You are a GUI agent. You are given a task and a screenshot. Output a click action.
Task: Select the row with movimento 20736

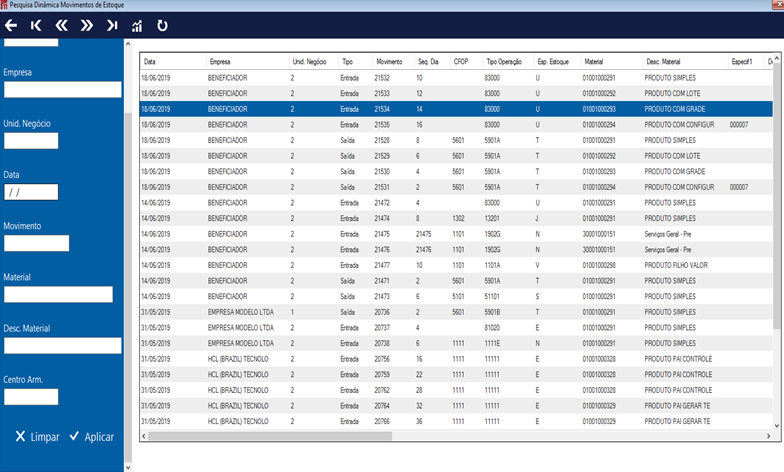pyautogui.click(x=456, y=312)
